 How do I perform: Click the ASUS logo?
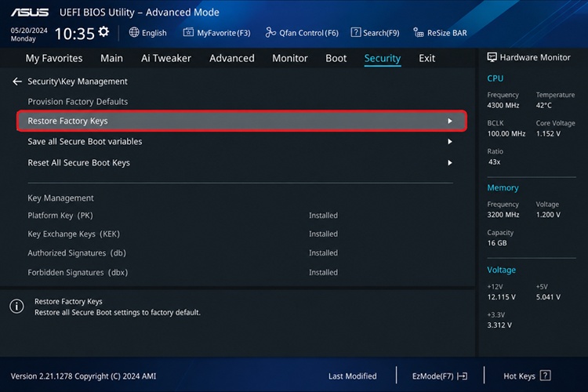pyautogui.click(x=30, y=13)
